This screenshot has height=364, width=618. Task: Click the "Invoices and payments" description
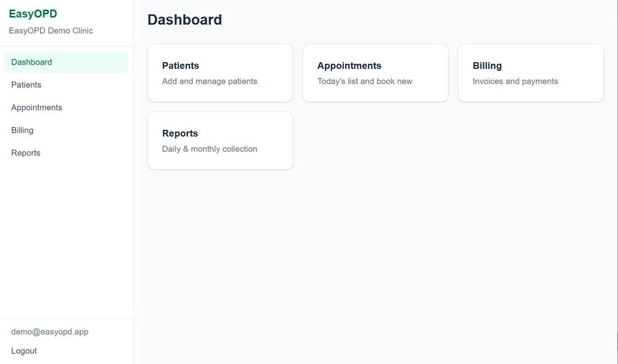tap(515, 81)
